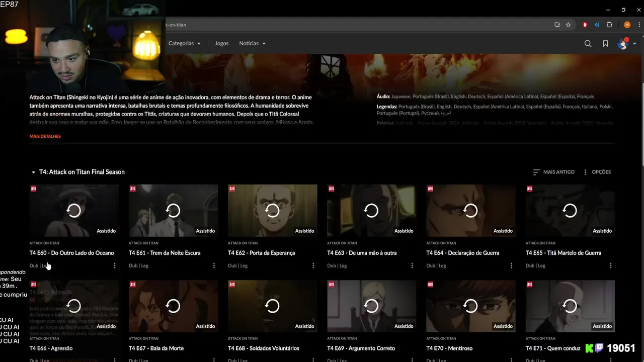Viewport: 644px width, 362px height.
Task: Click the T4 E66 - Agressão title
Action: pyautogui.click(x=51, y=348)
